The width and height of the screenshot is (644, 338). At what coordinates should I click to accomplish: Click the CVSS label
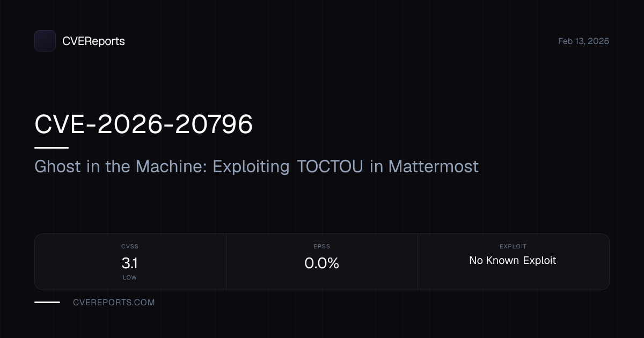(130, 247)
